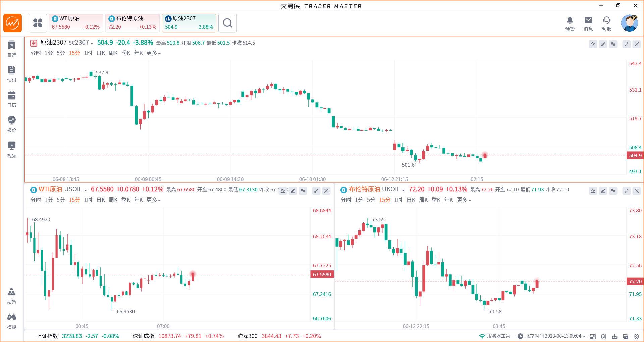644x342 pixels.
Task: Expand the WTI原油 chart to fullscreen
Action: click(x=316, y=191)
